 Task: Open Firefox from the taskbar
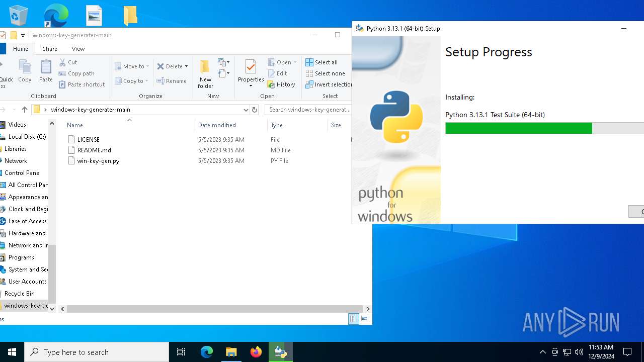[x=256, y=352]
